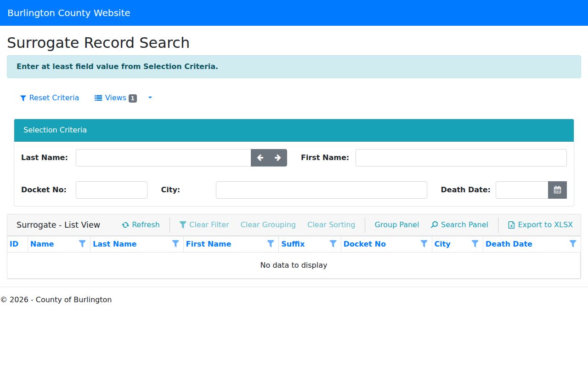Open the Death Date calendar picker
Viewport: 588px width, 368px height.
tap(557, 190)
